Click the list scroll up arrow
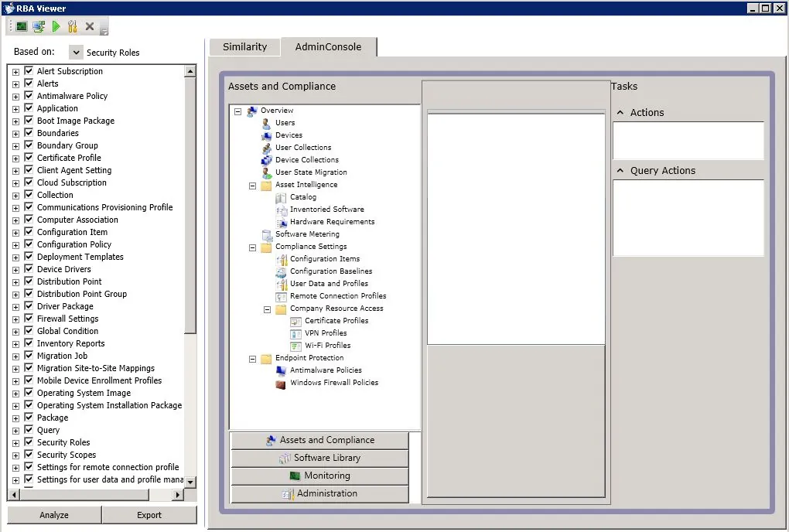 [x=190, y=71]
